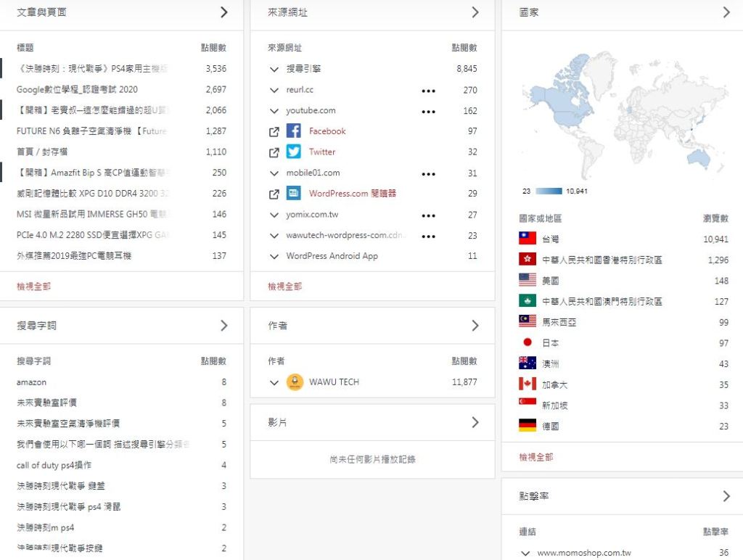
Task: Open the 文章與頁面 panel arrow
Action: pyautogui.click(x=223, y=12)
